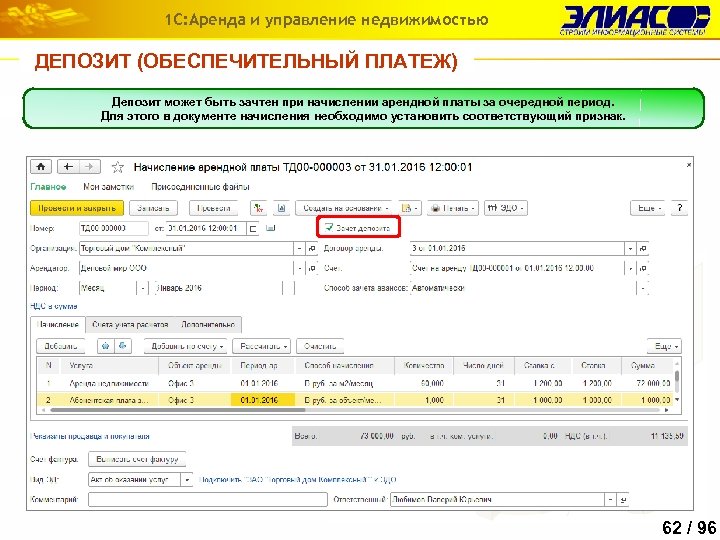Expand the Арендатор dropdown arrow
The height and width of the screenshot is (540, 720).
click(300, 268)
